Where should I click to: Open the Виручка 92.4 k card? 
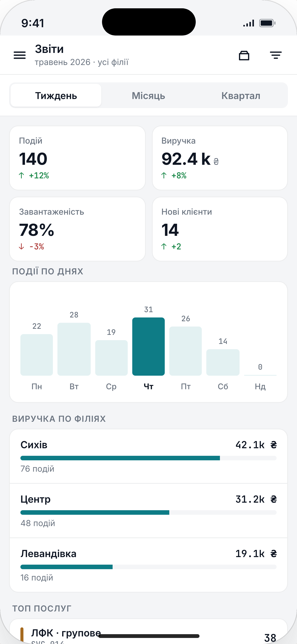[x=220, y=158]
